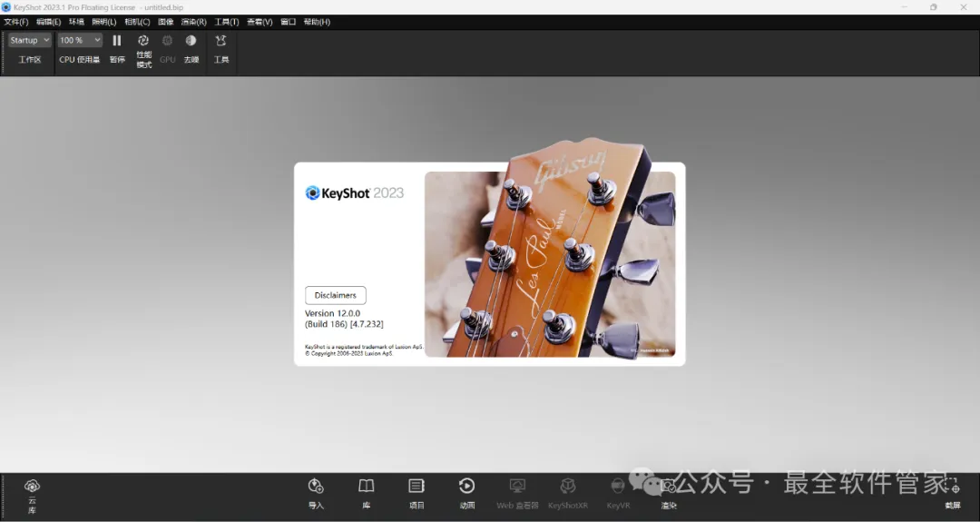
Task: Open the 图像 menu
Action: coord(166,22)
